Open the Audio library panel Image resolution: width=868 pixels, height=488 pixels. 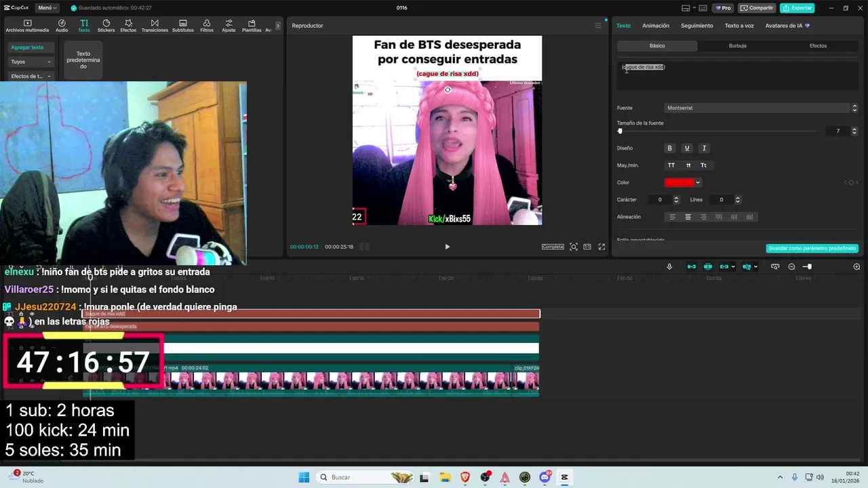click(x=62, y=26)
